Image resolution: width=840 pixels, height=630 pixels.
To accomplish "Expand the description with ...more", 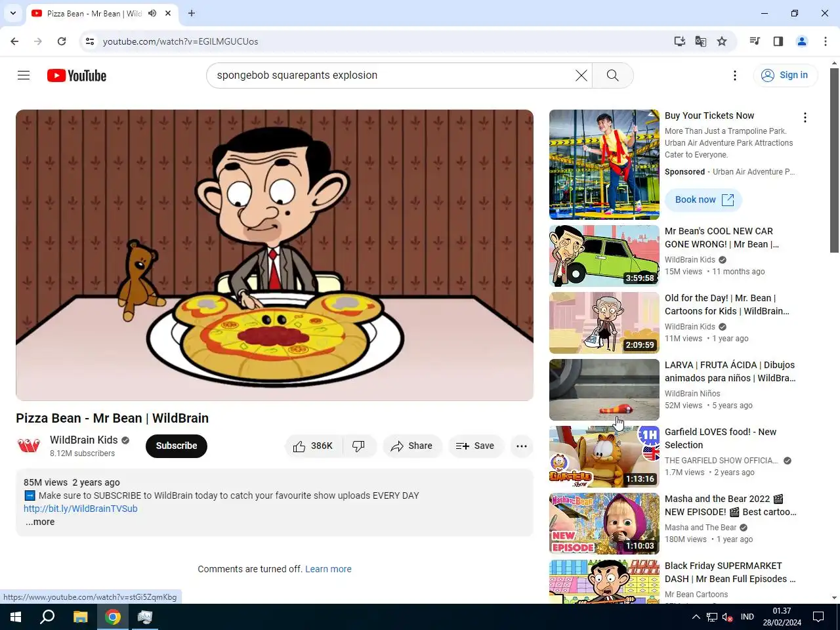I will (40, 522).
